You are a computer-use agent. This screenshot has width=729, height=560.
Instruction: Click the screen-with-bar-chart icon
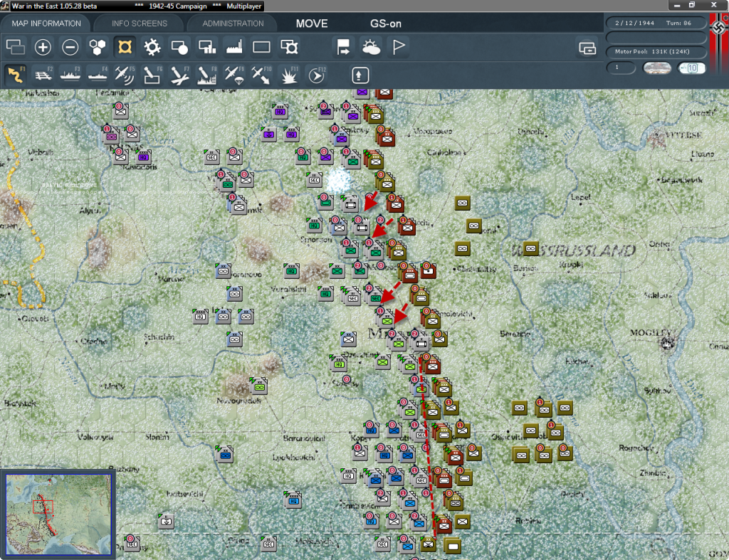click(207, 47)
